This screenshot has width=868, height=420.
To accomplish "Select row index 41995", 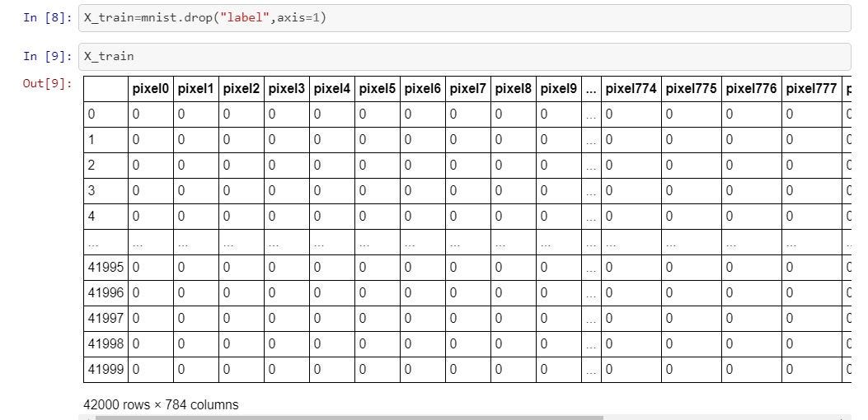I will click(x=106, y=267).
